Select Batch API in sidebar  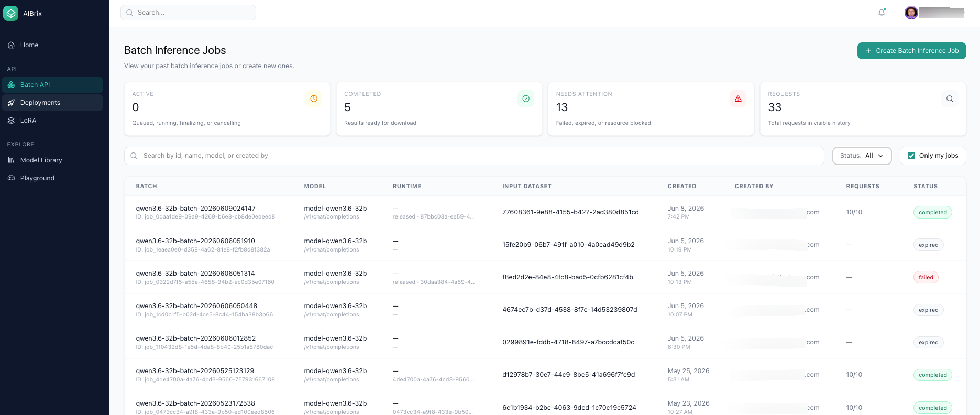(x=52, y=85)
